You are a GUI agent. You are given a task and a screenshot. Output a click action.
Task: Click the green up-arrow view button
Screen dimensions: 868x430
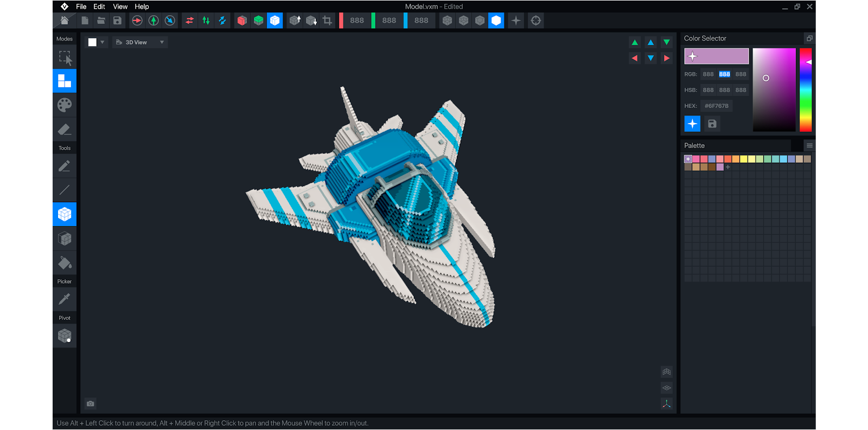pos(635,42)
